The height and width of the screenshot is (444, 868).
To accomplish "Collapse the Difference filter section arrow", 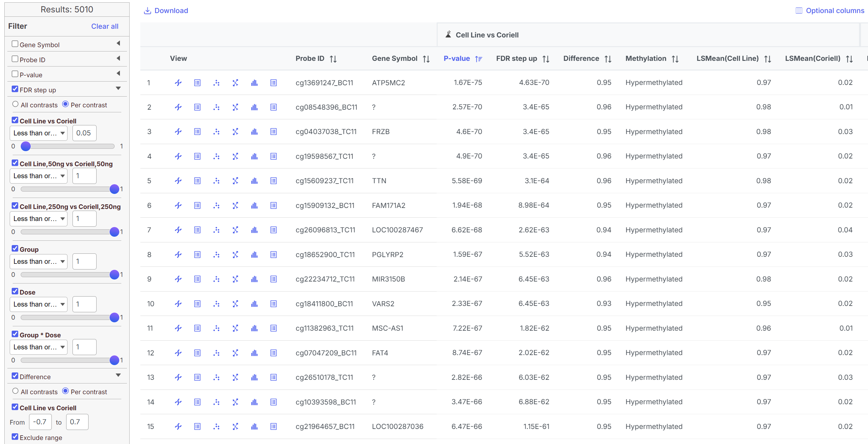I will click(118, 375).
